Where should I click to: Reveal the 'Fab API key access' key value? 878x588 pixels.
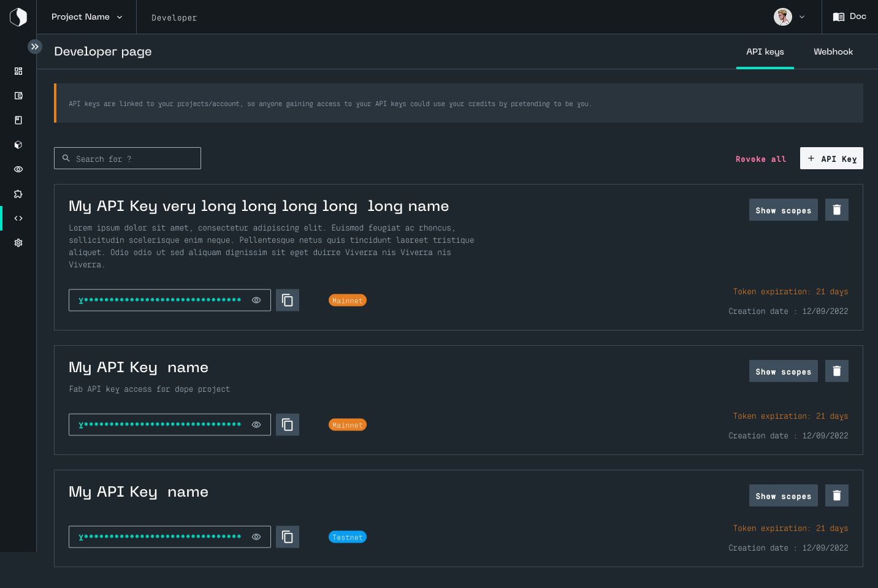pyautogui.click(x=256, y=425)
